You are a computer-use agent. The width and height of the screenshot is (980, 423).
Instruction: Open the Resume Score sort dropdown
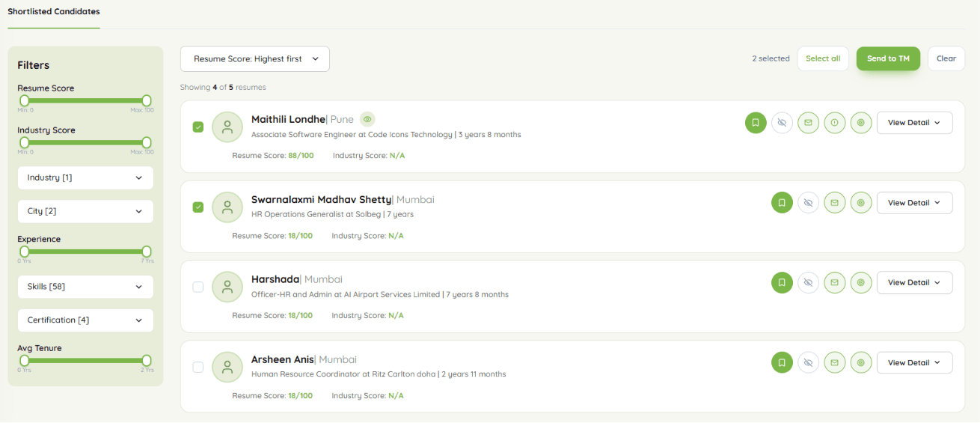tap(255, 59)
